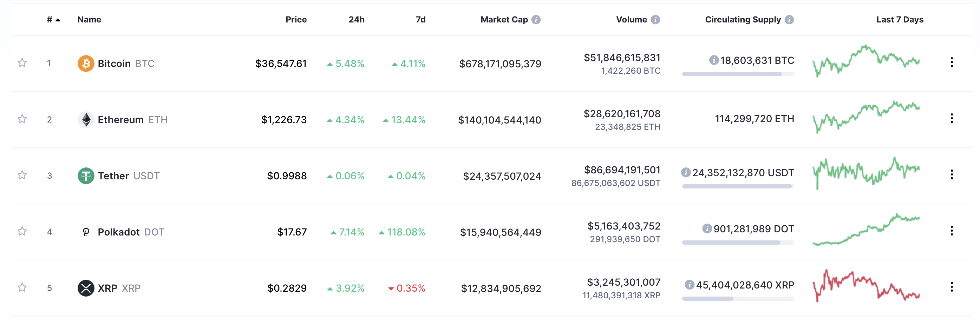Click Polkadot 24h change 7.14%

tap(347, 232)
